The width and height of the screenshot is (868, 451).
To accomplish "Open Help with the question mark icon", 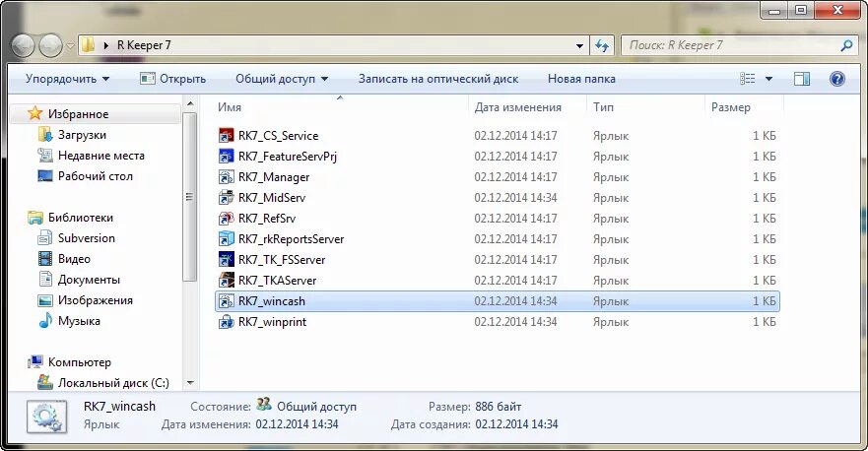I will tap(837, 79).
